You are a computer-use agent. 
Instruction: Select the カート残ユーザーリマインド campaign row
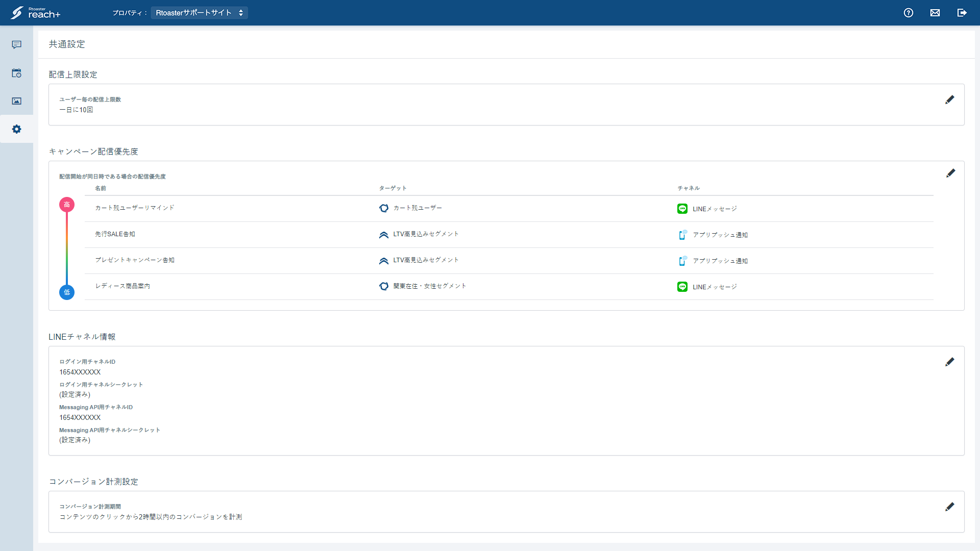[509, 209]
